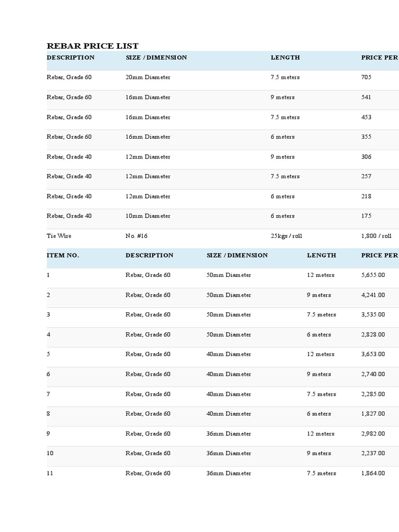Select the 1,800 / roll price

click(x=376, y=236)
